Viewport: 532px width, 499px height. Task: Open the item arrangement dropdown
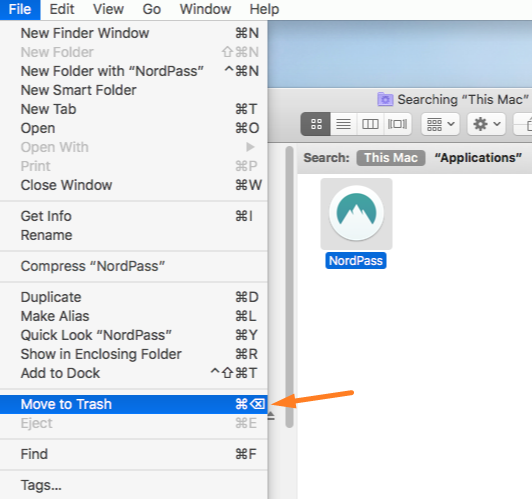pos(440,124)
